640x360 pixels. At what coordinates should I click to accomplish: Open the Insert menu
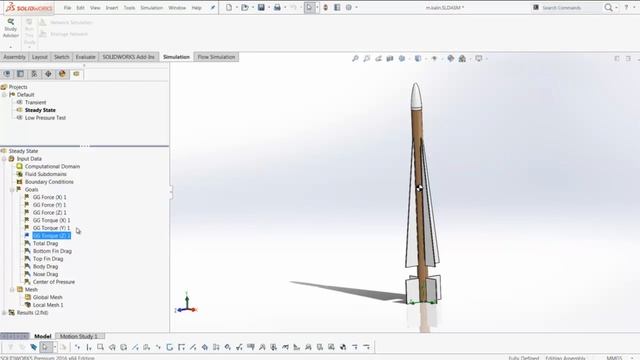click(112, 8)
